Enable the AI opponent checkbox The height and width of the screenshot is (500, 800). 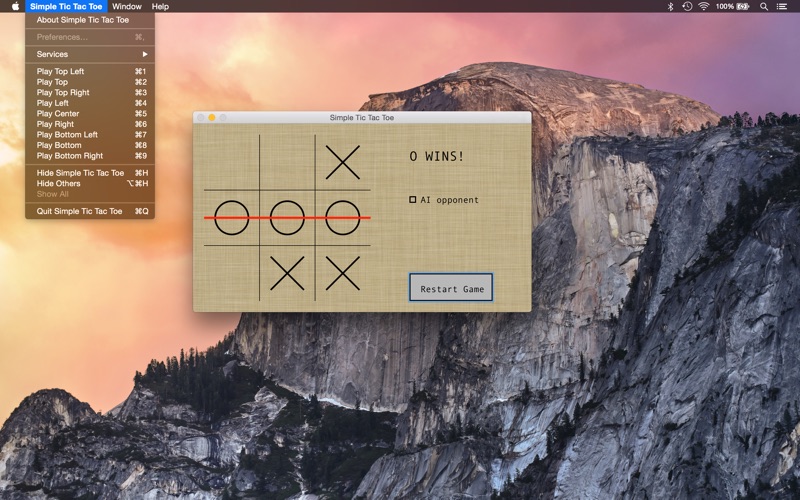click(412, 199)
